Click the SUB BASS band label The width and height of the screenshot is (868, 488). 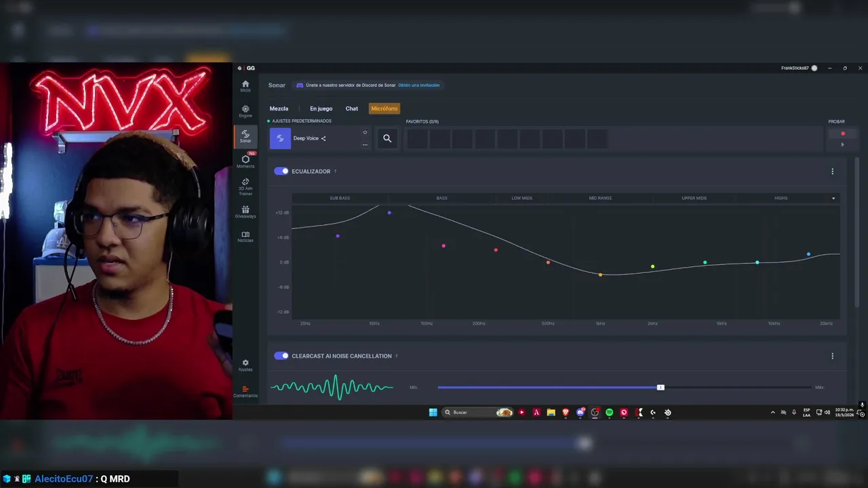(340, 198)
